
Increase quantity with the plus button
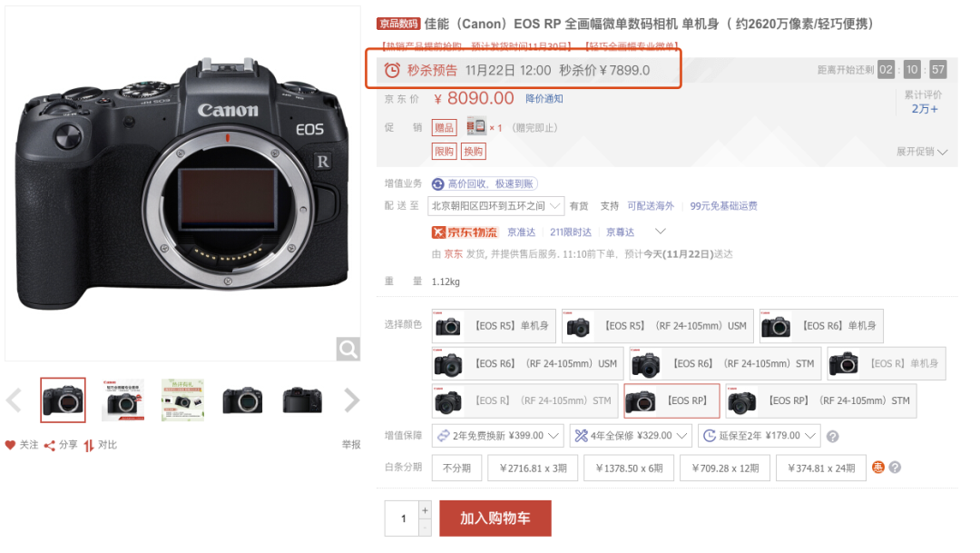pos(425,510)
